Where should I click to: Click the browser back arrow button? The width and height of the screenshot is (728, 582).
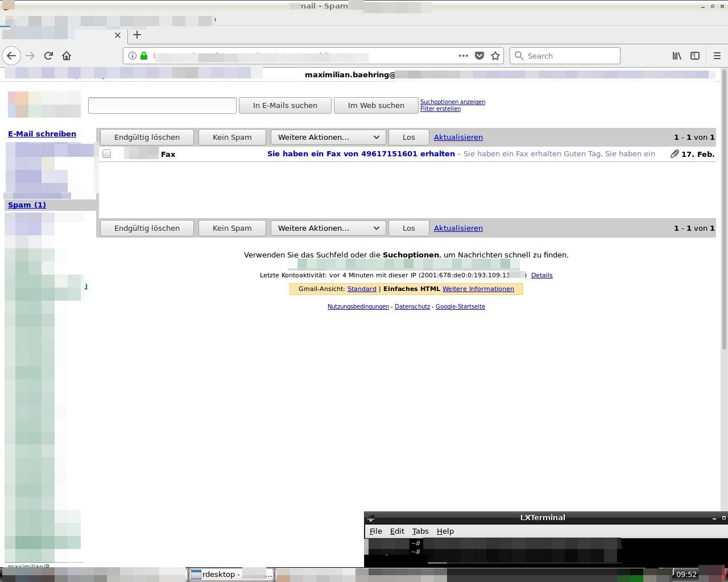click(11, 56)
